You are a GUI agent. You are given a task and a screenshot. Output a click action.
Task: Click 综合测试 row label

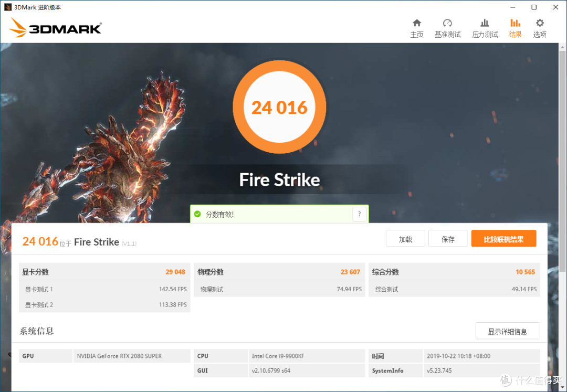[x=387, y=289]
